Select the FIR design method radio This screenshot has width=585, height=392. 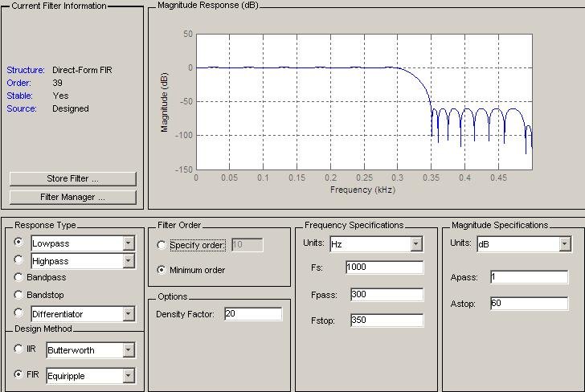click(x=19, y=375)
